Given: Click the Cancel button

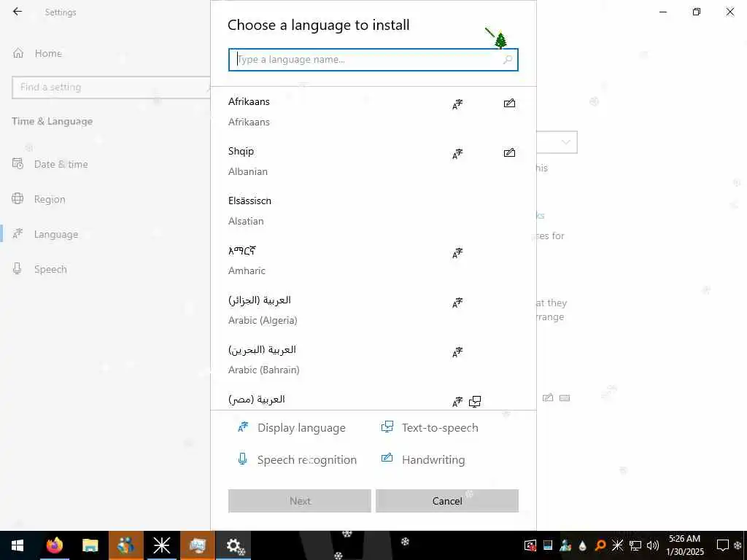Looking at the screenshot, I should coord(447,501).
